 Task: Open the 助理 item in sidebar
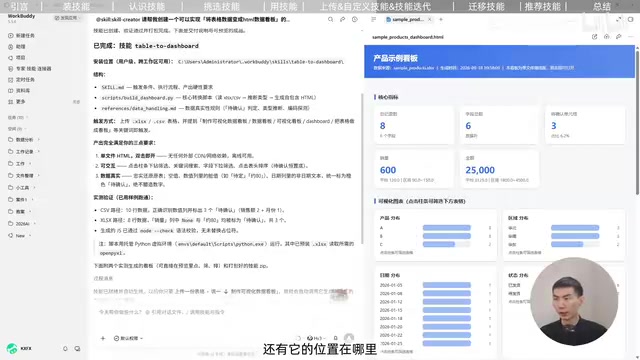coord(17,47)
